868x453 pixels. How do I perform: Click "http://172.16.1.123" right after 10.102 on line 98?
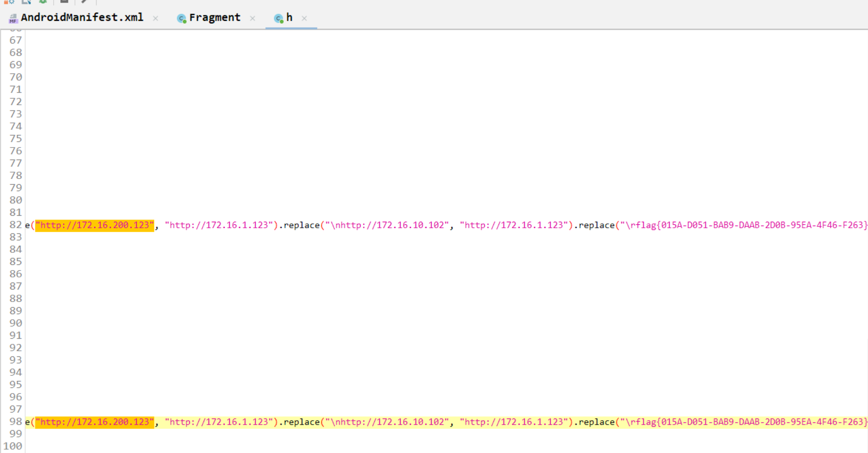[514, 422]
